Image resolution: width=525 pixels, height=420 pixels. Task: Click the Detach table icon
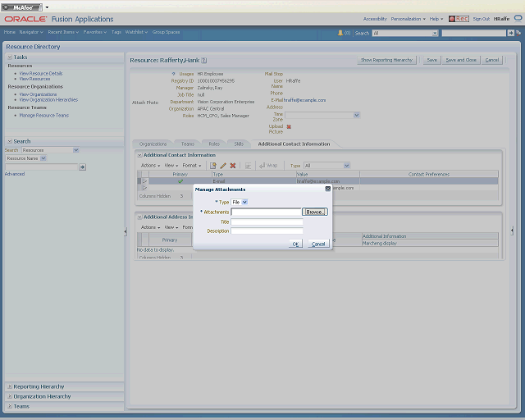248,166
